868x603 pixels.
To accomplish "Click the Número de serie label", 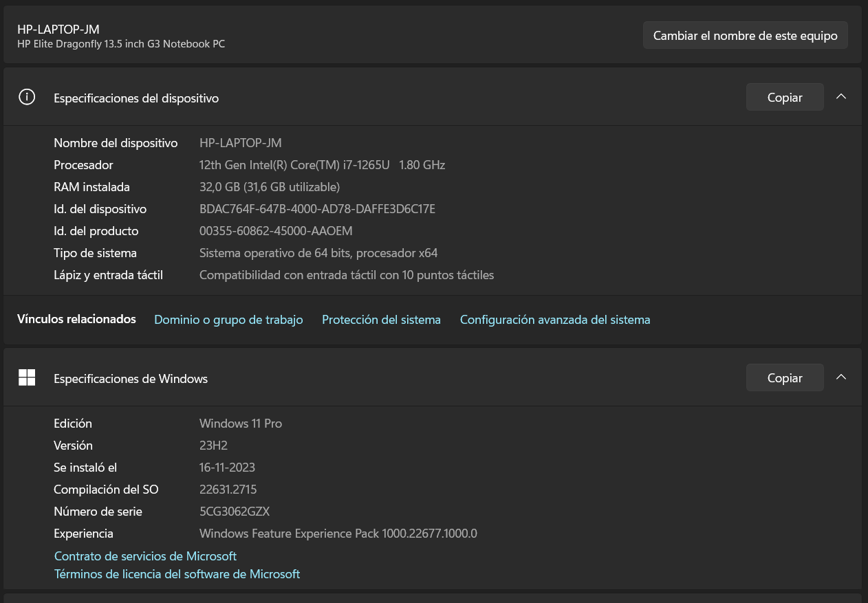I will pyautogui.click(x=98, y=512).
